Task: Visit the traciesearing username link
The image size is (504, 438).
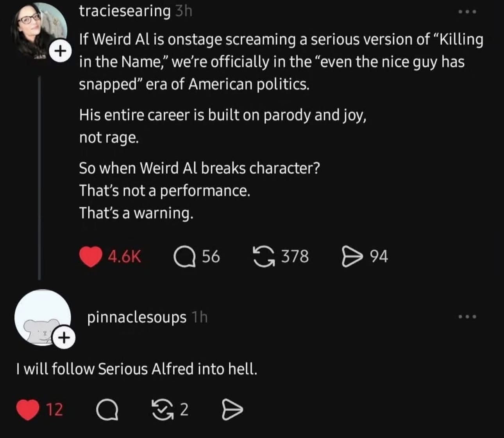Action: click(125, 11)
